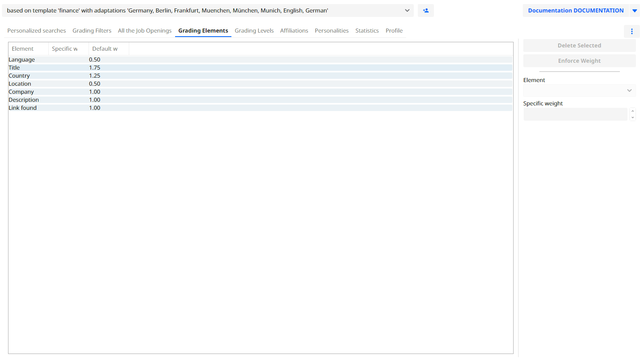Click the add user icon button
The image size is (644, 362).
pos(425,10)
